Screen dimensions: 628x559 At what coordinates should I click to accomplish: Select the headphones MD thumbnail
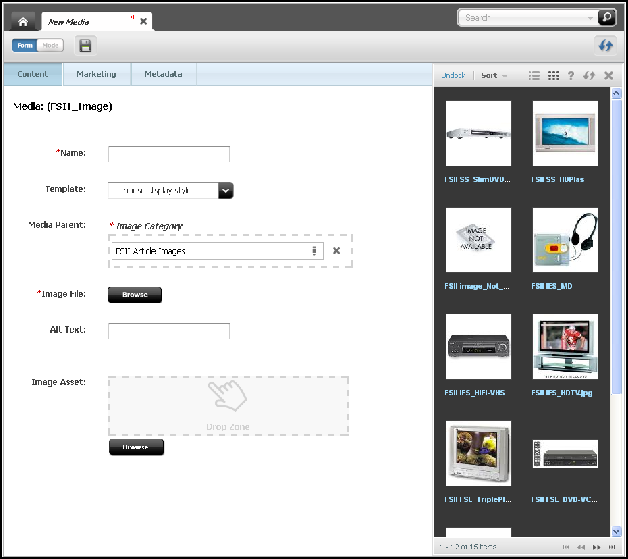[x=565, y=240]
